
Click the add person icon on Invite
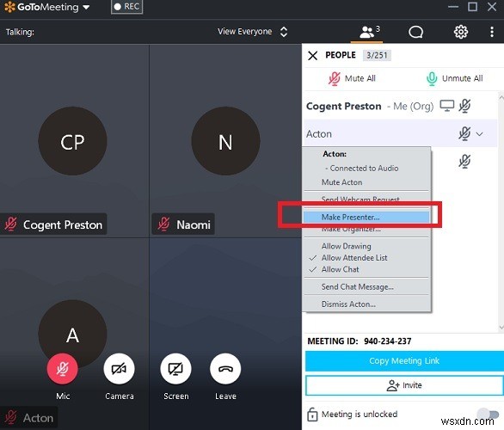click(x=393, y=385)
